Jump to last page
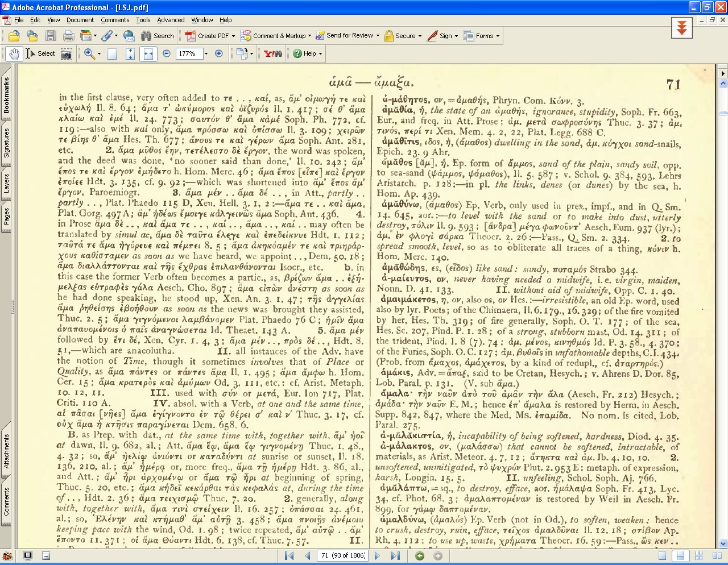 [395, 556]
